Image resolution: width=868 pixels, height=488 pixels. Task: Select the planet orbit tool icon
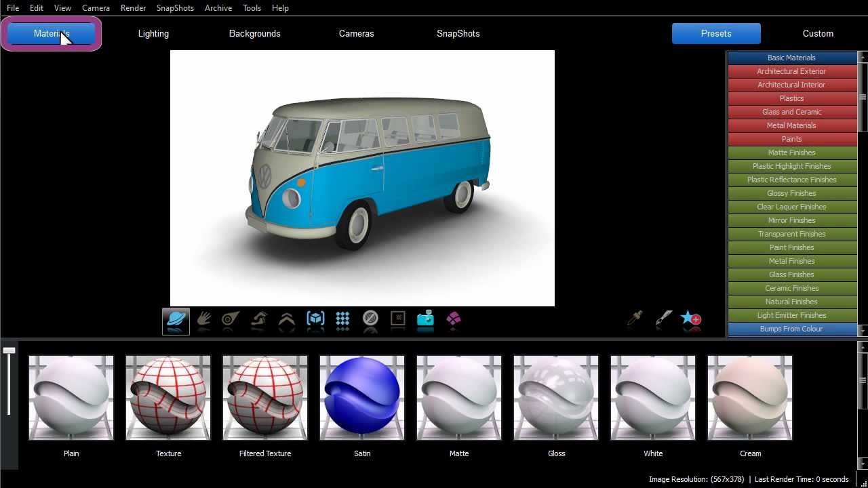176,321
